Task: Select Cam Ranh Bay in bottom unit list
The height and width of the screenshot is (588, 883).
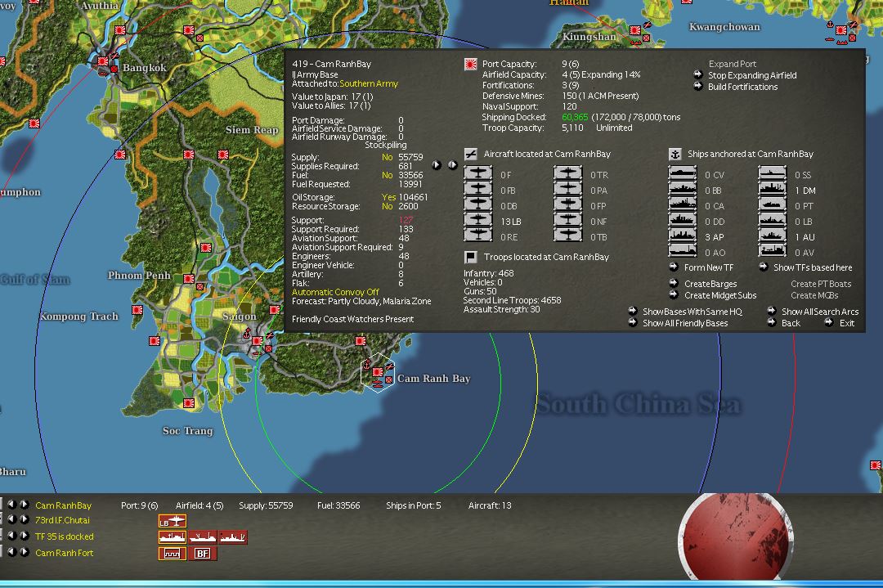Action: [x=63, y=505]
